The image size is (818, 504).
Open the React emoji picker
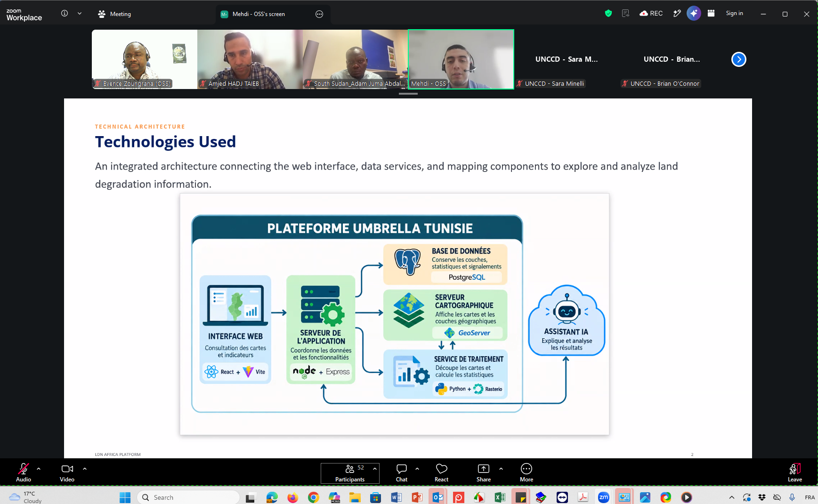(x=442, y=472)
